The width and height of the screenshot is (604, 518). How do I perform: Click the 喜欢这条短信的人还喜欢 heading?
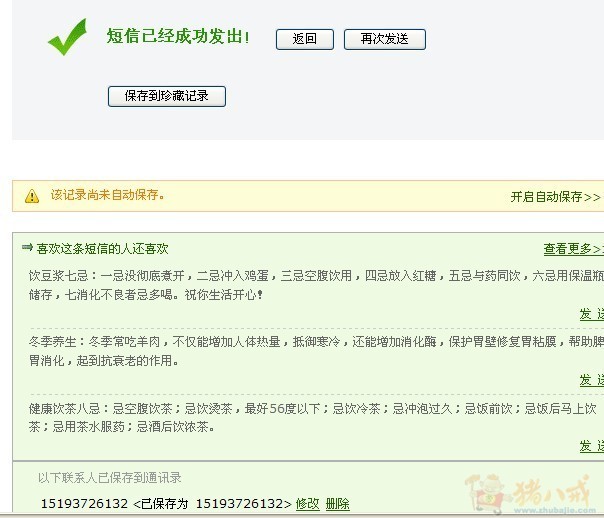pyautogui.click(x=102, y=249)
